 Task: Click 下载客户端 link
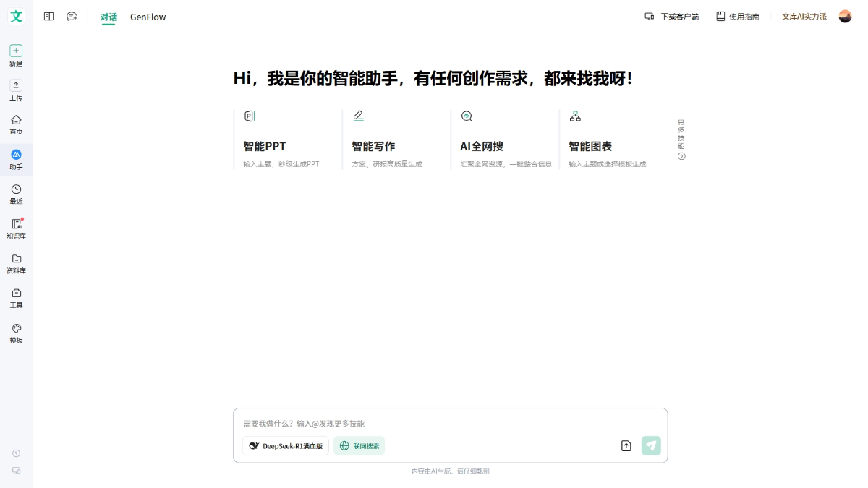pos(671,17)
